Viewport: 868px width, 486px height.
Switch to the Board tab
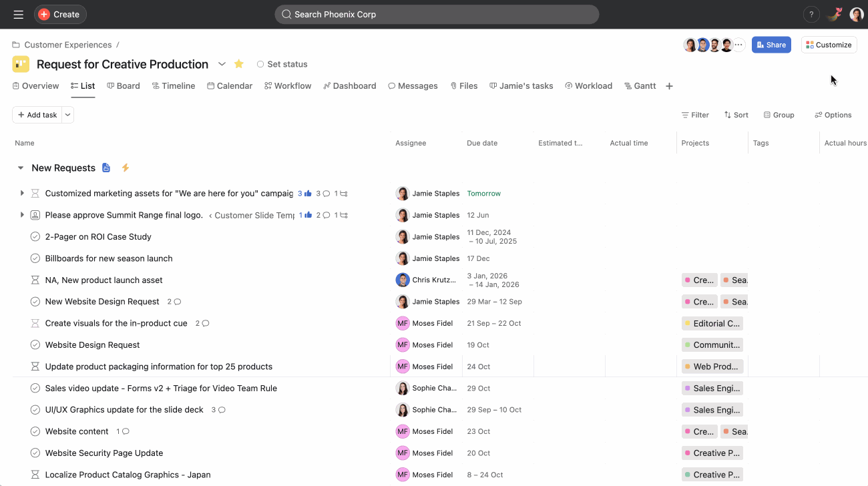click(x=124, y=86)
